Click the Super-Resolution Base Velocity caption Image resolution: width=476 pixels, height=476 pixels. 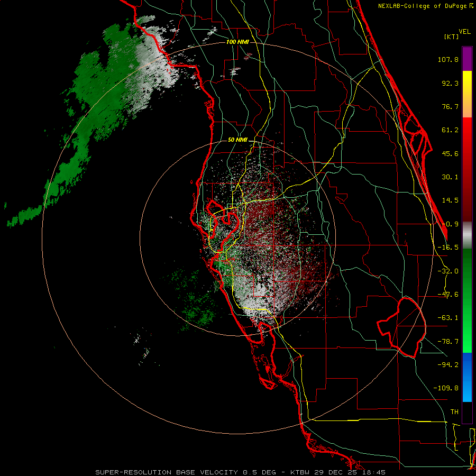241,472
